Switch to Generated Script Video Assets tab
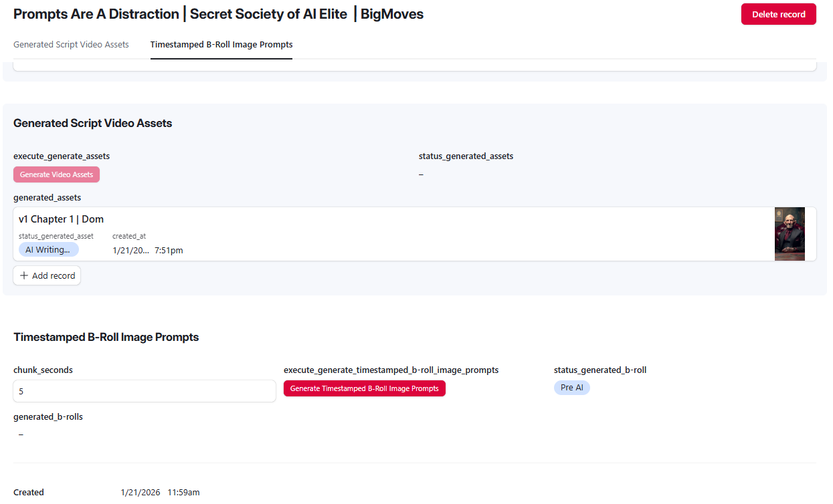The image size is (833, 504). 71,45
